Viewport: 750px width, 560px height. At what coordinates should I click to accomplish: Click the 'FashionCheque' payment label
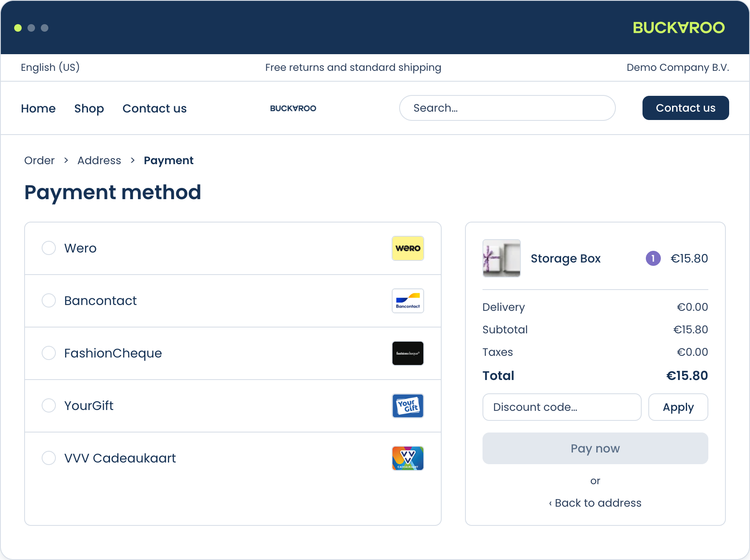113,353
